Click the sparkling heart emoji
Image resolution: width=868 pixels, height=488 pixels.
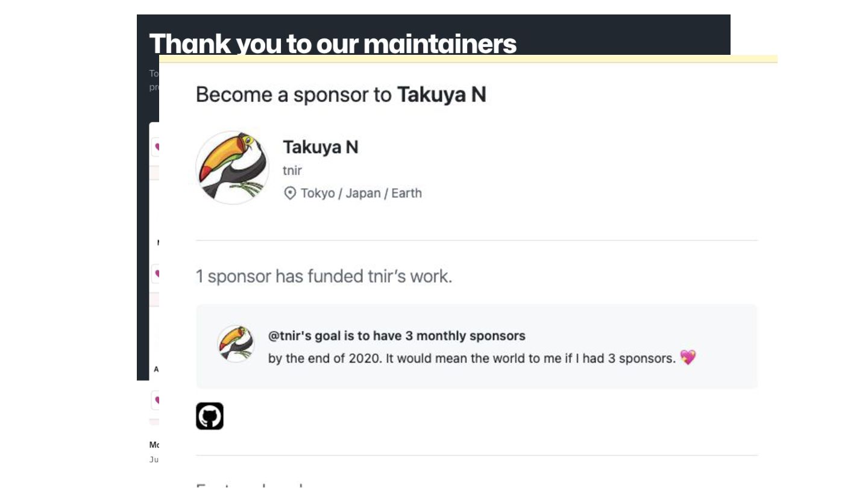[688, 358]
